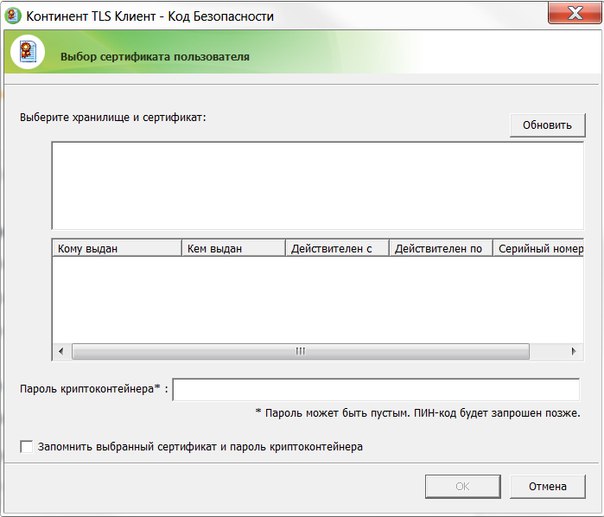The height and width of the screenshot is (517, 604).
Task: Click the Выберите хранилище и сертификат label
Action: pyautogui.click(x=113, y=117)
